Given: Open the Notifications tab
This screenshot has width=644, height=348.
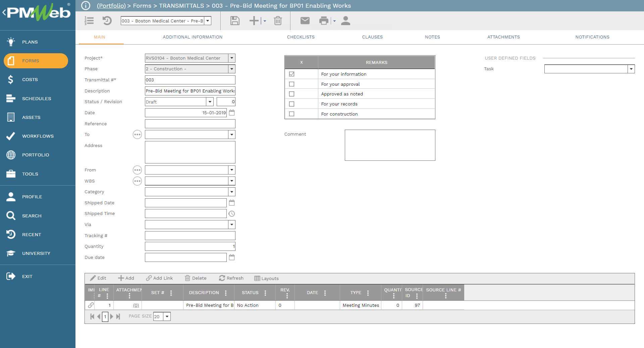Looking at the screenshot, I should [x=592, y=37].
